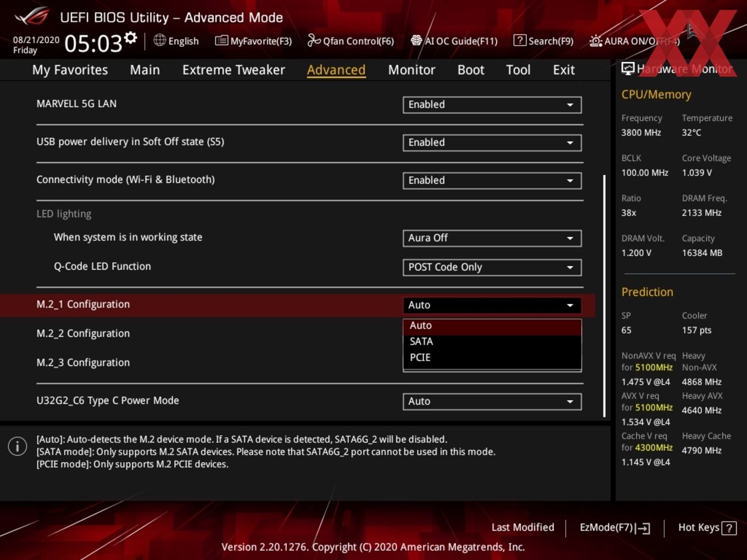Click the 05:03 clock display
Viewport: 747px width, 560px height.
tap(93, 43)
